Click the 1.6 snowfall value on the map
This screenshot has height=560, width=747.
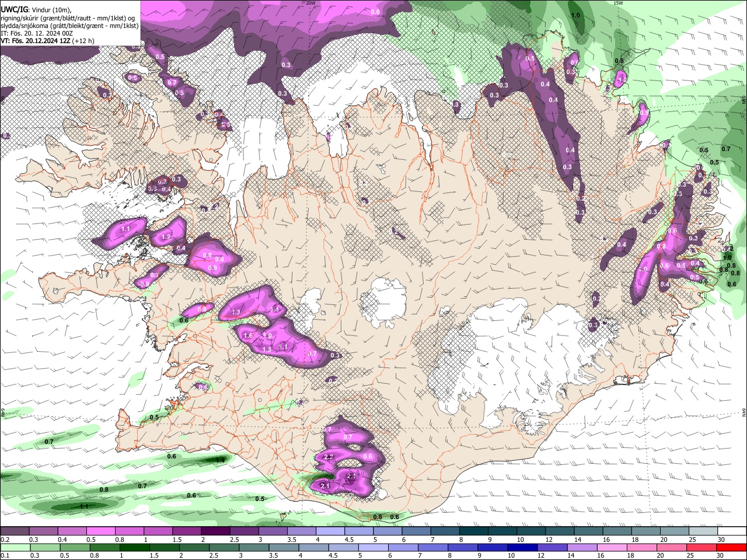[x=248, y=335]
